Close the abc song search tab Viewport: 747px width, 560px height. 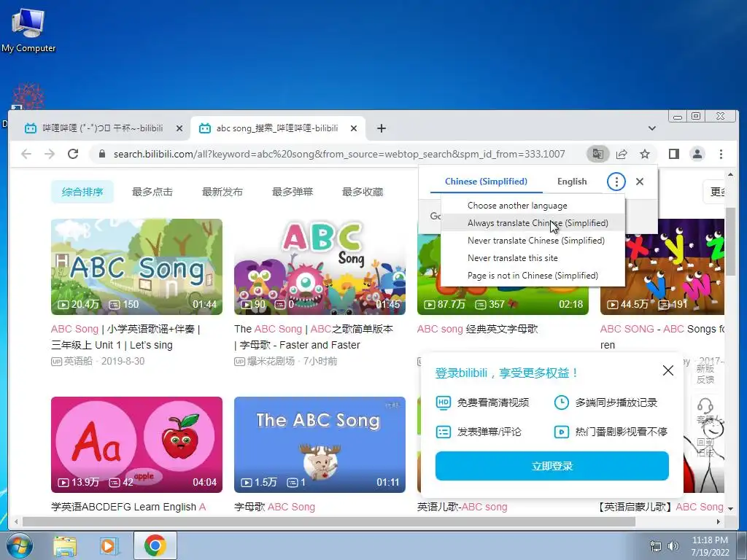(x=354, y=128)
